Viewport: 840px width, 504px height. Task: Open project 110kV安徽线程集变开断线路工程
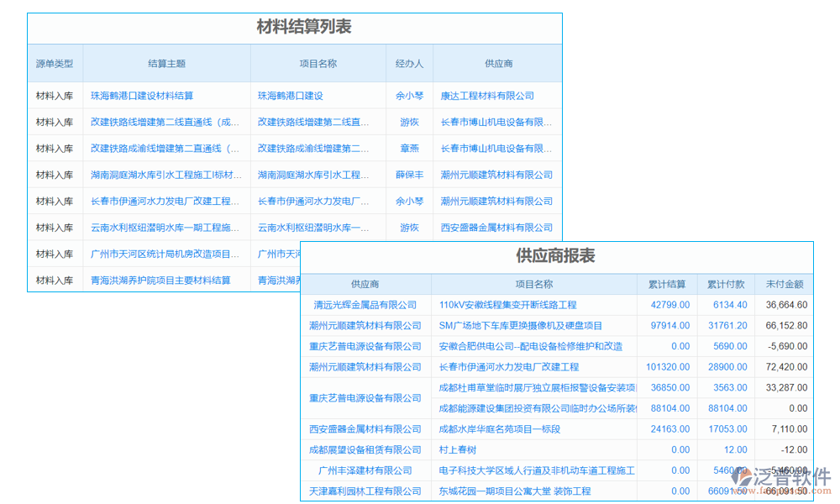507,305
